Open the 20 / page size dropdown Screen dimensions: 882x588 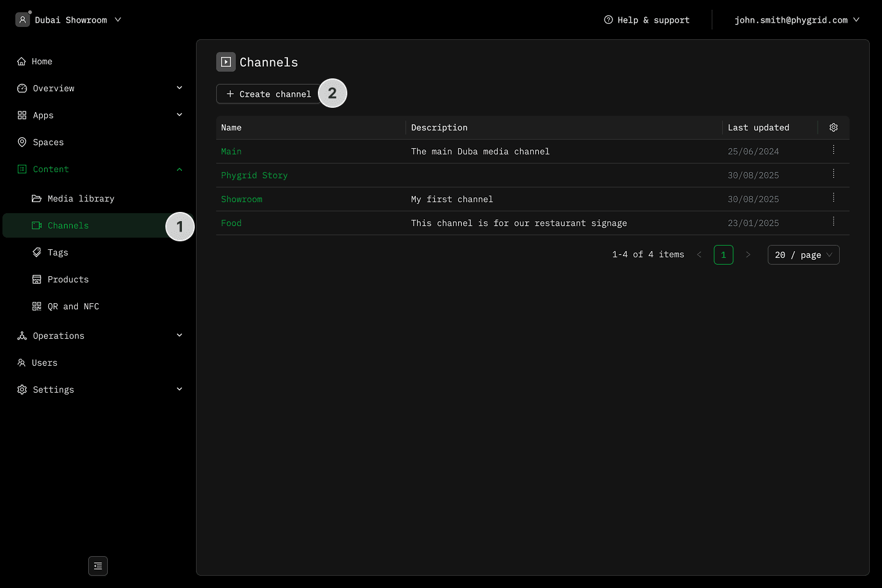803,255
